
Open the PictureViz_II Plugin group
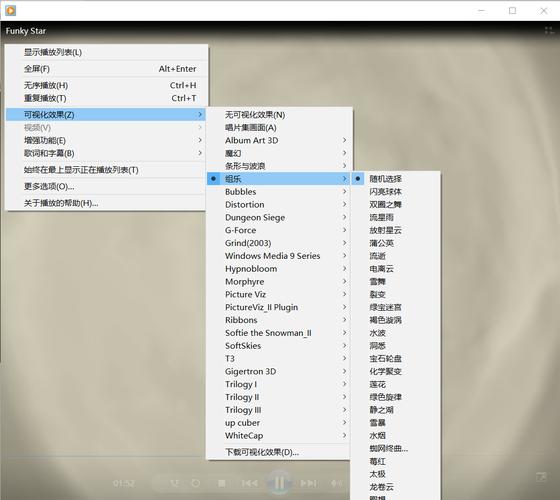pos(279,307)
